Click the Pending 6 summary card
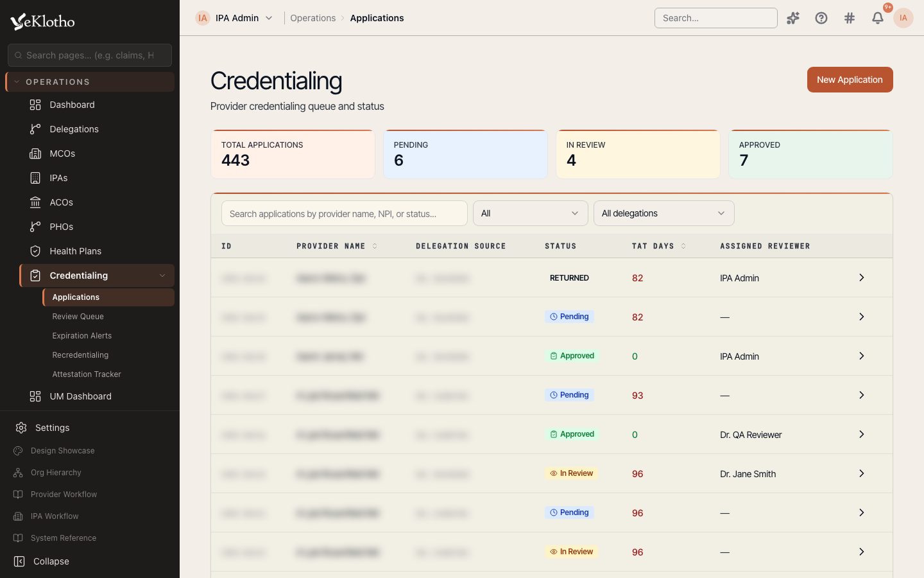Viewport: 924px width, 578px height. tap(465, 154)
